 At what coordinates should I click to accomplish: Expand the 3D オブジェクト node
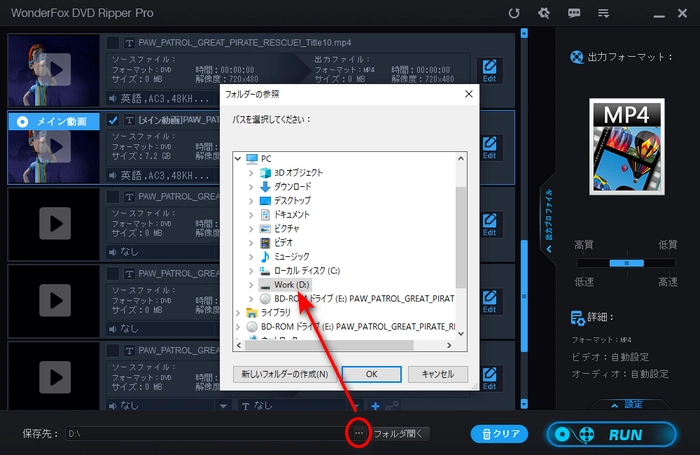coord(251,173)
